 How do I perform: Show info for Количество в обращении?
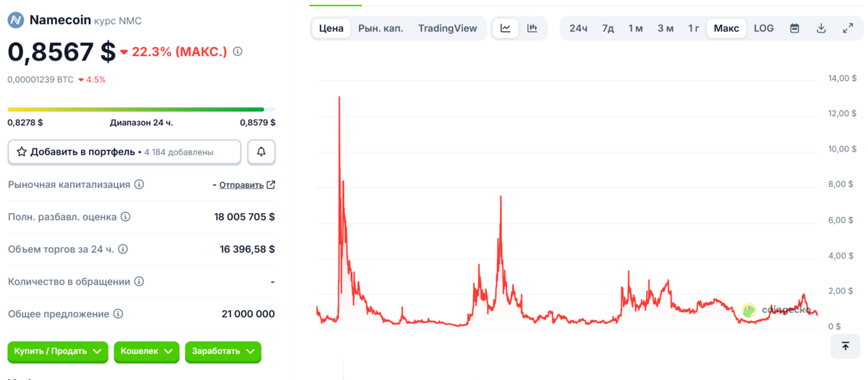click(x=139, y=282)
